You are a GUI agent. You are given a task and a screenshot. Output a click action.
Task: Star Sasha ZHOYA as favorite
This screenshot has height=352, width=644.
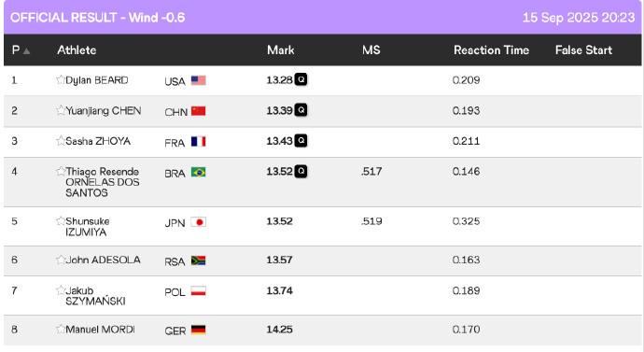click(61, 140)
